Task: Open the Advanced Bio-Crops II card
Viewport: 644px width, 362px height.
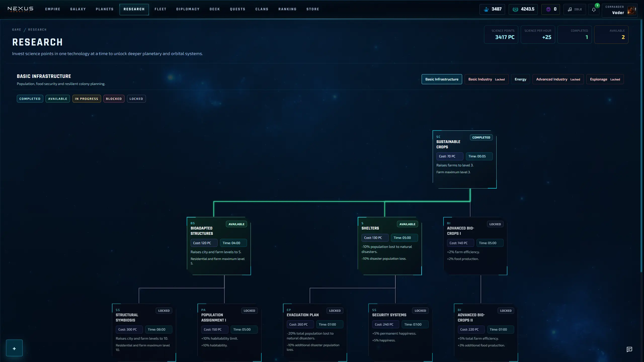Action: (486, 333)
